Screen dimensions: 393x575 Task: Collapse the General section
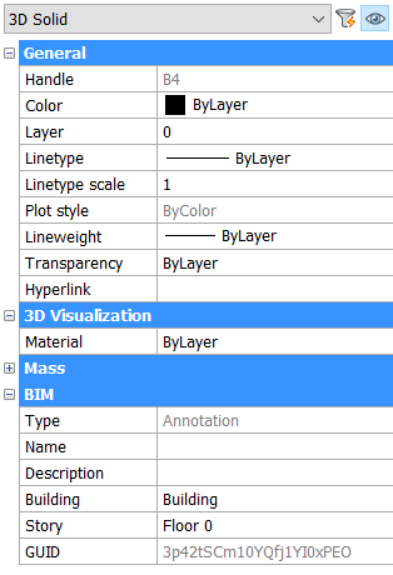[10, 53]
